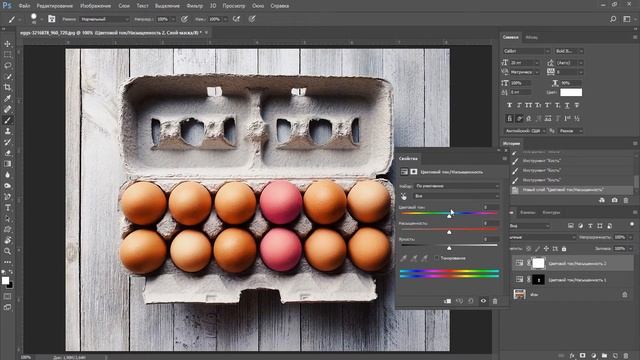Image resolution: width=640 pixels, height=360 pixels.
Task: Toggle airbrush build-up in options bar
Action: [x=236, y=19]
